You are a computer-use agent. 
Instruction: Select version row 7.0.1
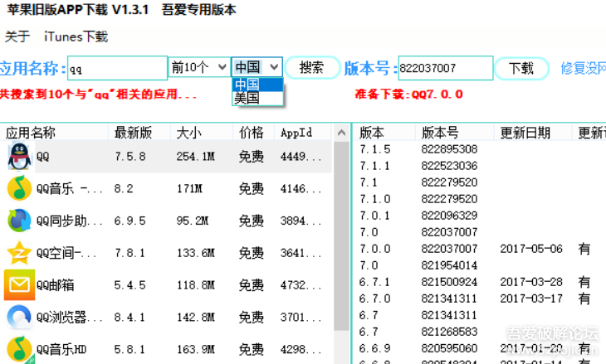(479, 216)
